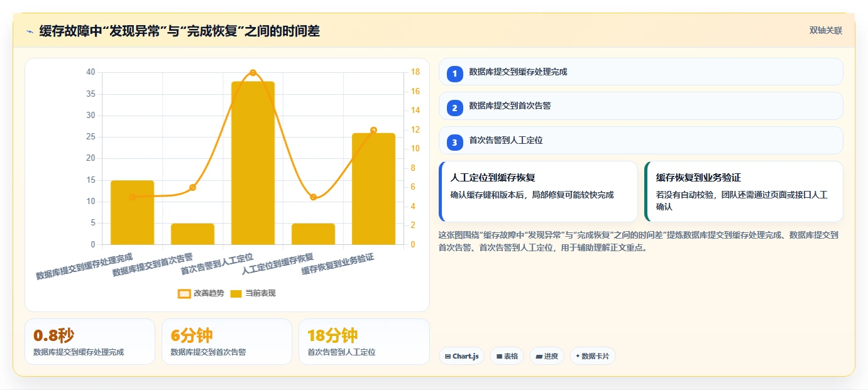Select list row 首次告警到人工定位 beside badge 3

point(640,141)
